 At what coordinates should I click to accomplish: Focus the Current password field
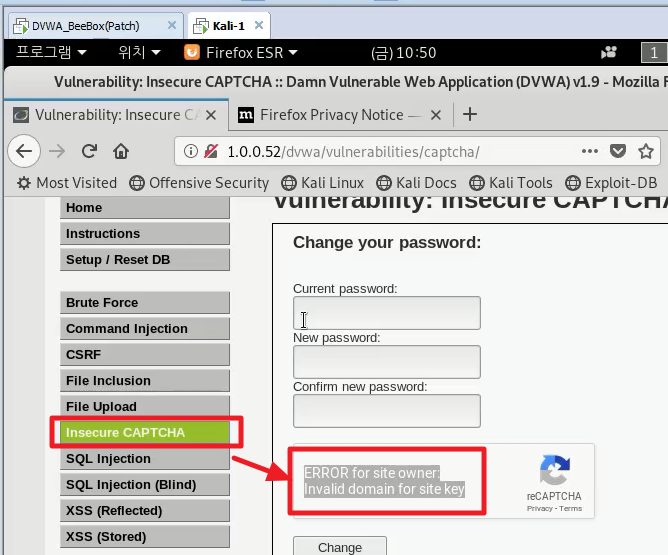pos(387,313)
